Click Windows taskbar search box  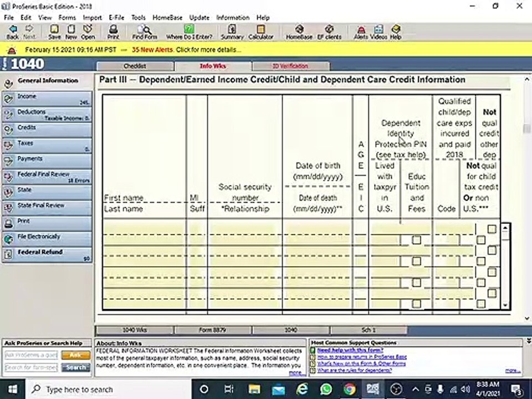[x=109, y=389]
